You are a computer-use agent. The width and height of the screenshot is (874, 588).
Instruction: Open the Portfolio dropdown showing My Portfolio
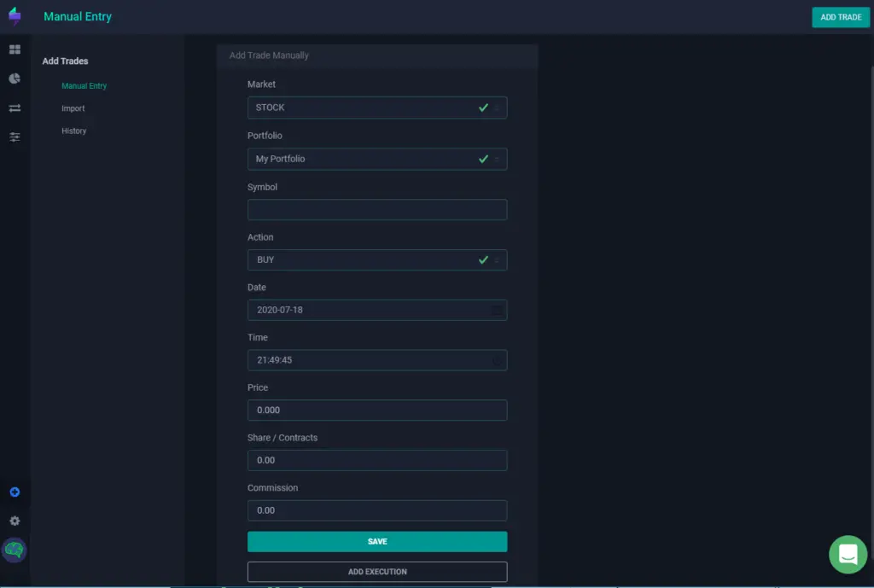coord(377,159)
